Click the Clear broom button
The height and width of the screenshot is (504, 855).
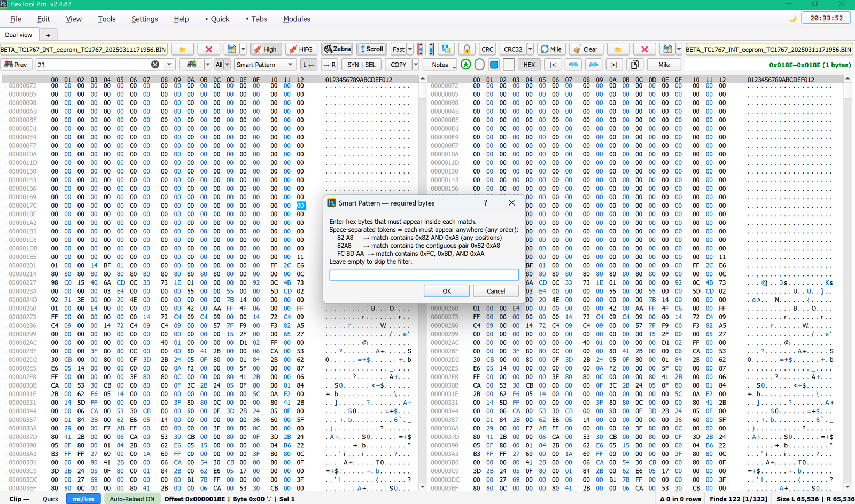(x=585, y=49)
